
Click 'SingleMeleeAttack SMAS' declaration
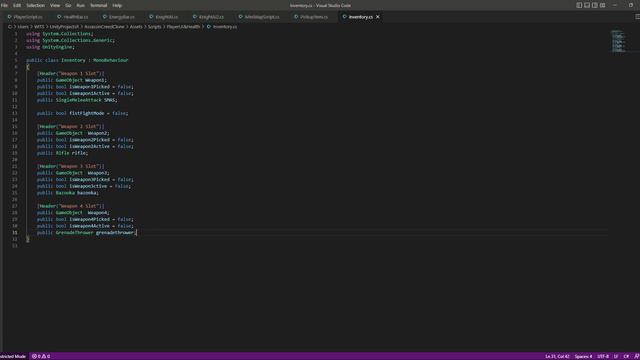pos(77,100)
